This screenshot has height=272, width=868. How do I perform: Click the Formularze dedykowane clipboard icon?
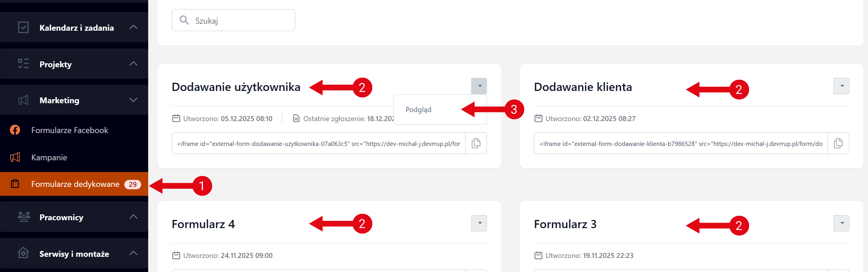[x=15, y=184]
